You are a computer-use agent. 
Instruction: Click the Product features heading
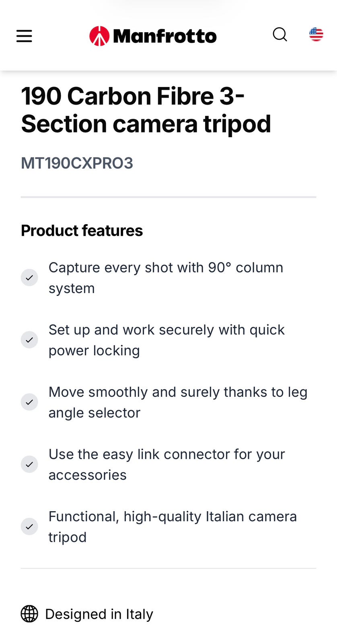pos(82,231)
